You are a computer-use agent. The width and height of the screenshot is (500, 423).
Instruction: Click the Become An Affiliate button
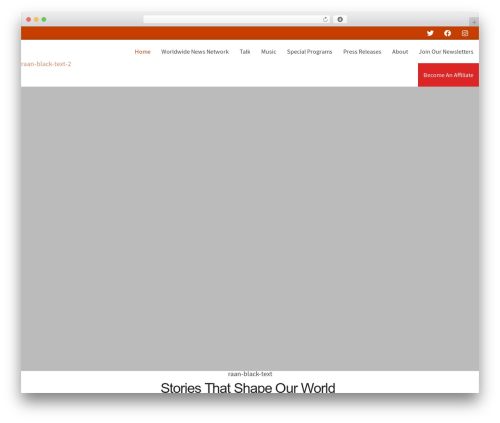tap(448, 75)
